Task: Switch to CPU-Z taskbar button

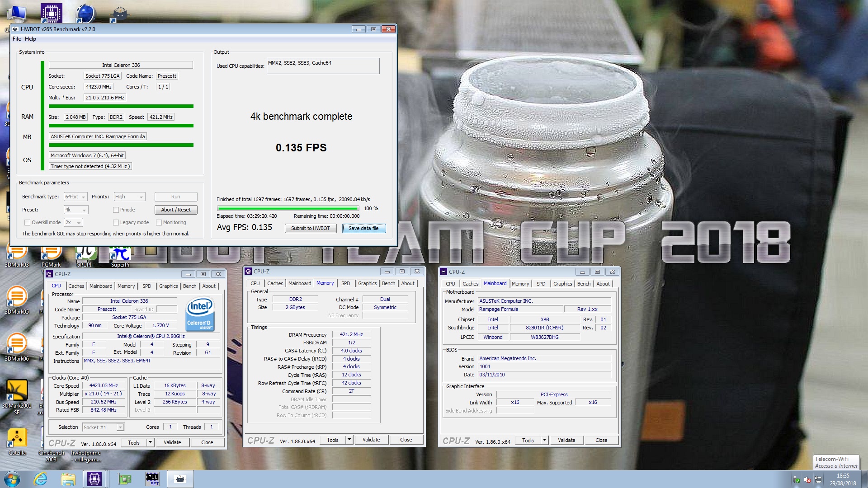Action: [94, 479]
